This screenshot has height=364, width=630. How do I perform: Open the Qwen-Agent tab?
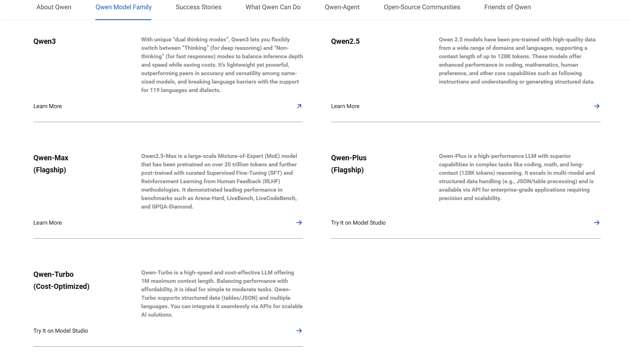[342, 7]
